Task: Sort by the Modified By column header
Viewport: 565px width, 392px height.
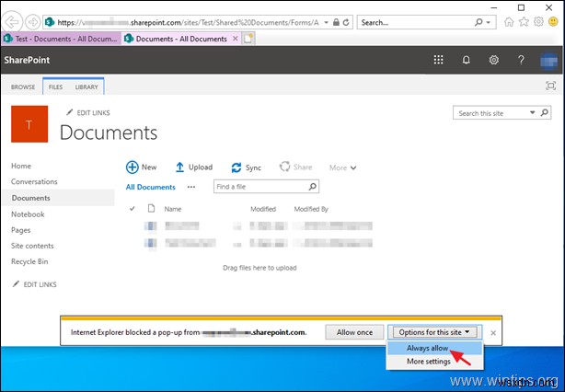Action: click(x=311, y=209)
